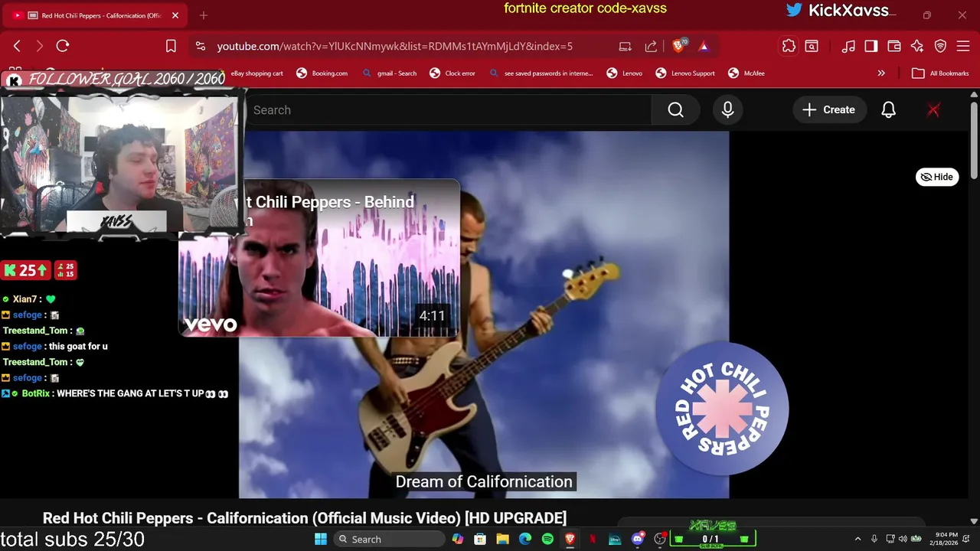Toggle the browser sidebar panel

pyautogui.click(x=871, y=46)
